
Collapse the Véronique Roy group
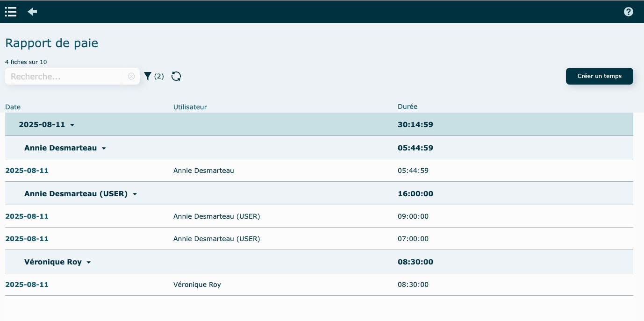point(88,262)
